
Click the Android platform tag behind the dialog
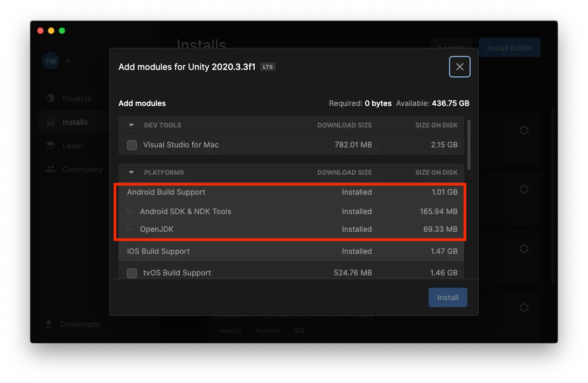[x=268, y=330]
